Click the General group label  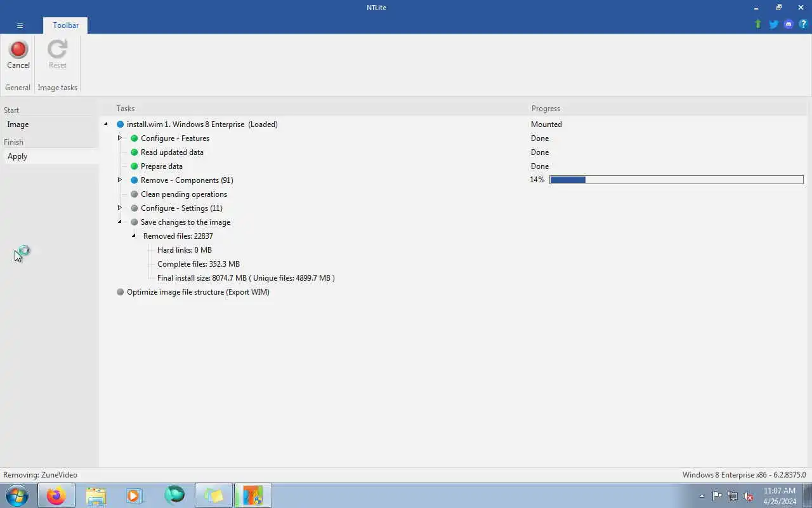point(18,88)
